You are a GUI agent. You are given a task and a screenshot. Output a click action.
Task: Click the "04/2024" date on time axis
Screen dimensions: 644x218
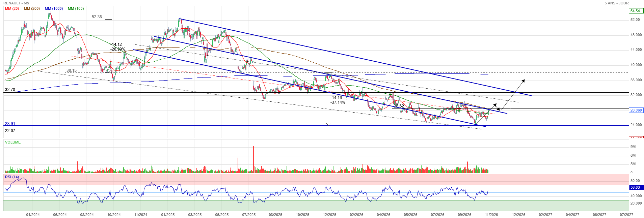(x=33, y=215)
